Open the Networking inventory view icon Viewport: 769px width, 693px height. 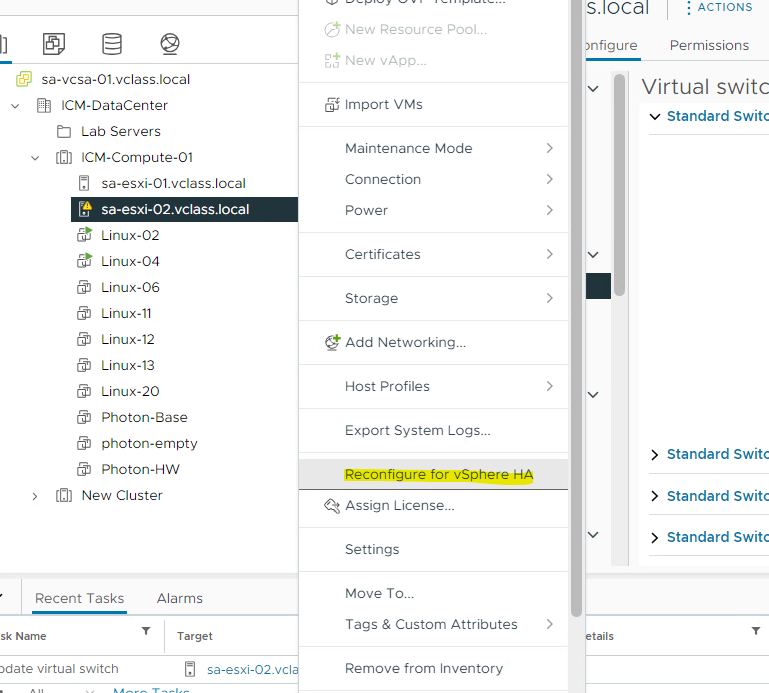pos(170,44)
